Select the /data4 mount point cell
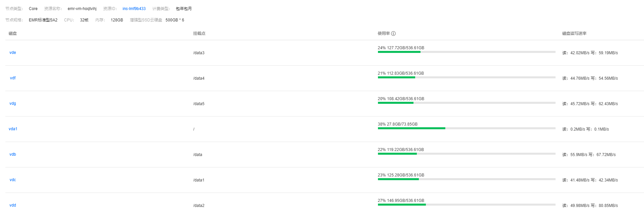The width and height of the screenshot is (644, 218). tap(199, 78)
